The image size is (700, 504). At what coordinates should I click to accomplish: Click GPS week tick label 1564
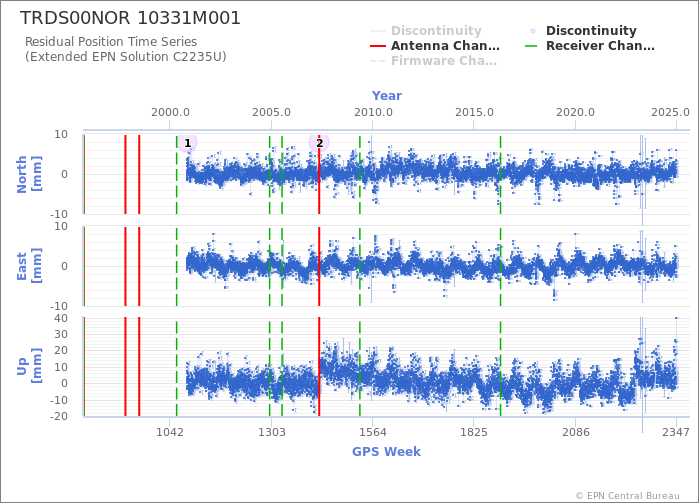[x=373, y=432]
